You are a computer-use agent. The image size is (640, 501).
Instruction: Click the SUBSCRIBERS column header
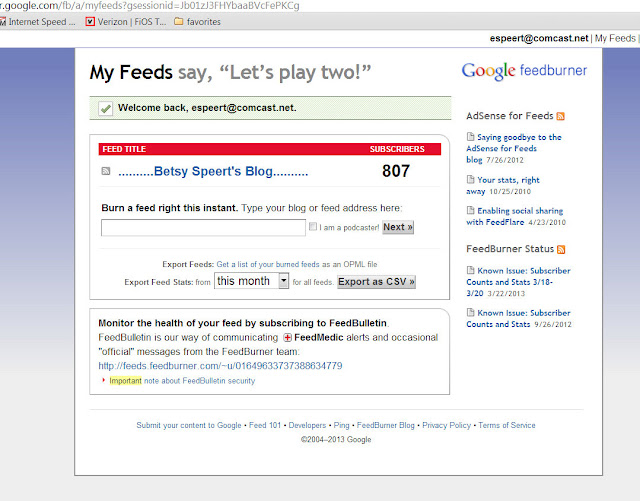click(397, 149)
